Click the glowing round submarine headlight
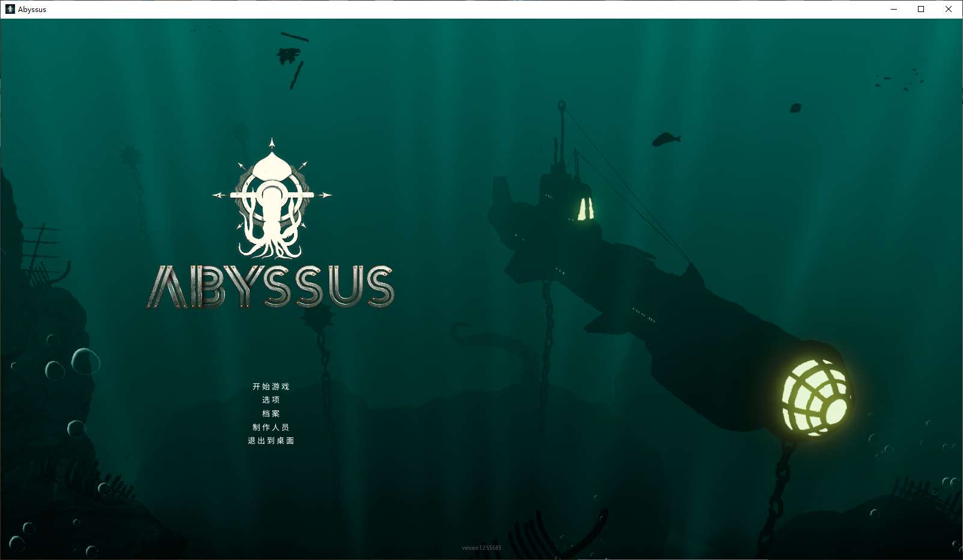This screenshot has width=963, height=560. click(x=815, y=397)
